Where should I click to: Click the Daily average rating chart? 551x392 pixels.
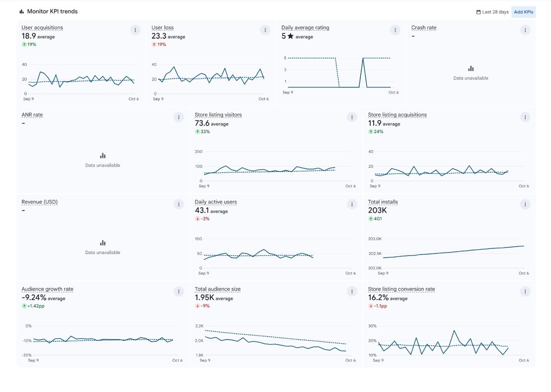[x=340, y=73]
